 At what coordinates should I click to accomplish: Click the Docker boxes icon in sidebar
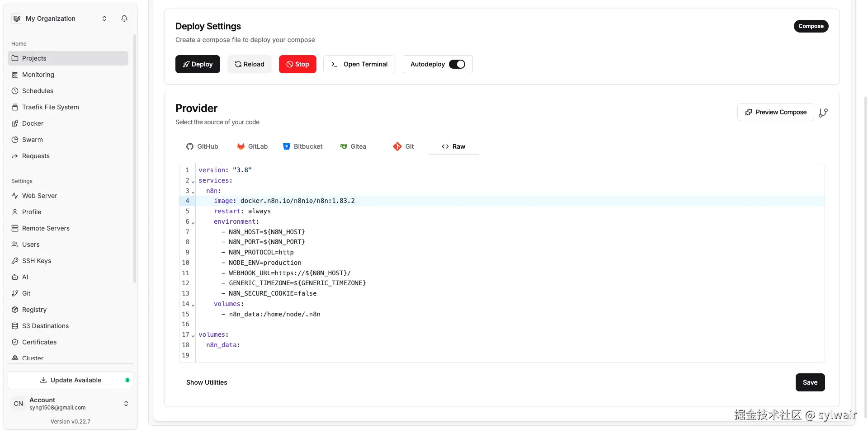click(15, 123)
